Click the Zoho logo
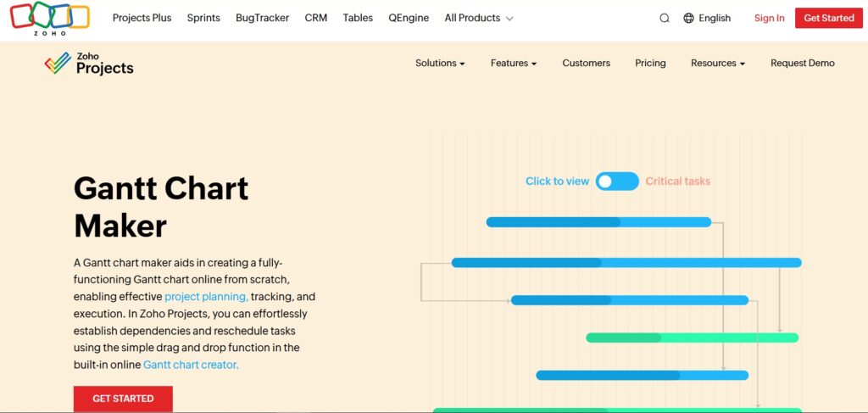Viewport: 868px width, 413px height. [x=50, y=18]
